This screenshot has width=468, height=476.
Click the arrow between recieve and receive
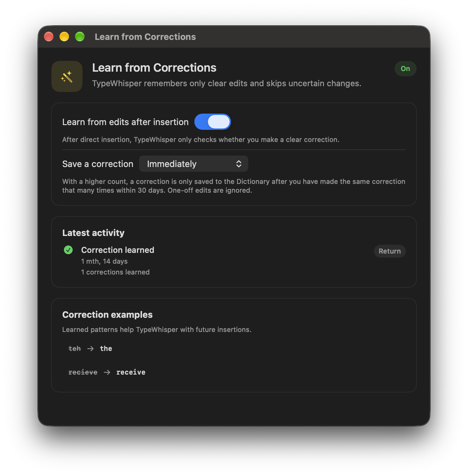(107, 372)
